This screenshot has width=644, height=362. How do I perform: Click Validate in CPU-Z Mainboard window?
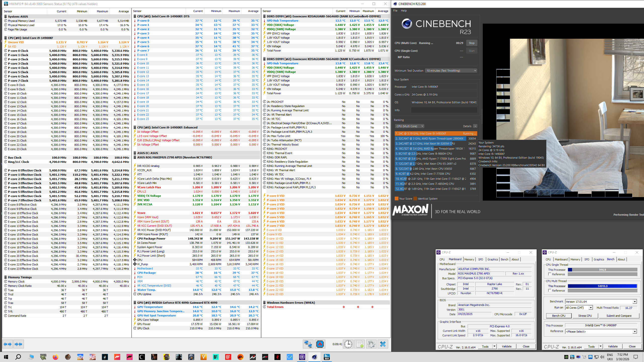click(507, 346)
